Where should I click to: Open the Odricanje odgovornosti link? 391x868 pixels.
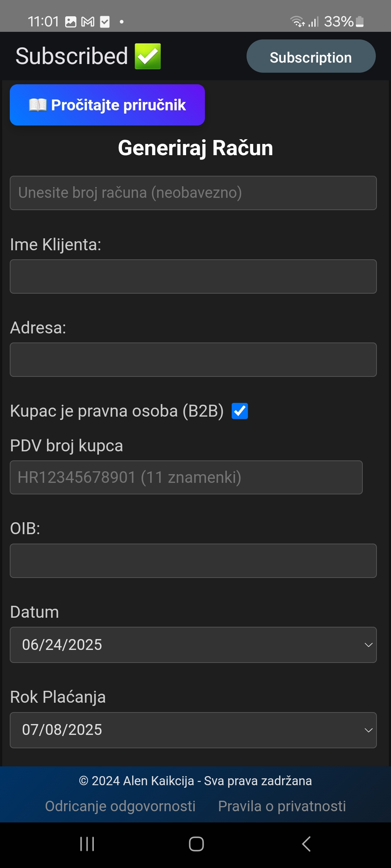(x=120, y=806)
